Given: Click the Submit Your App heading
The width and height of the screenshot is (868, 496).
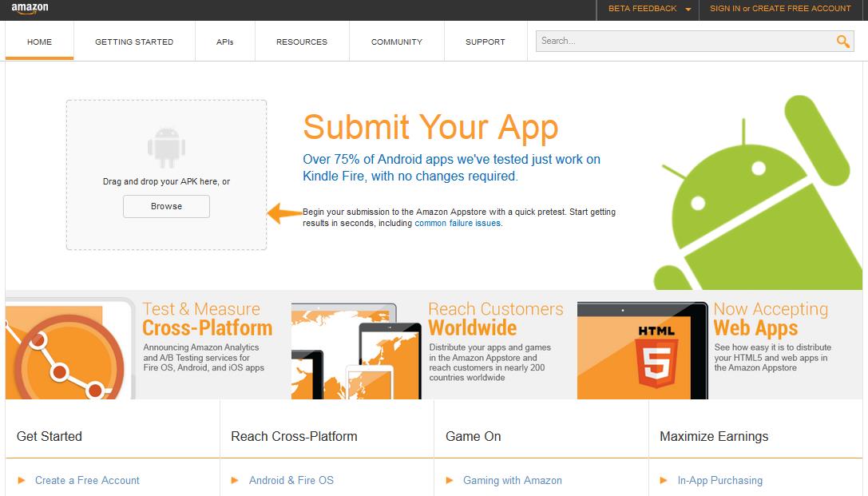Looking at the screenshot, I should pos(430,127).
